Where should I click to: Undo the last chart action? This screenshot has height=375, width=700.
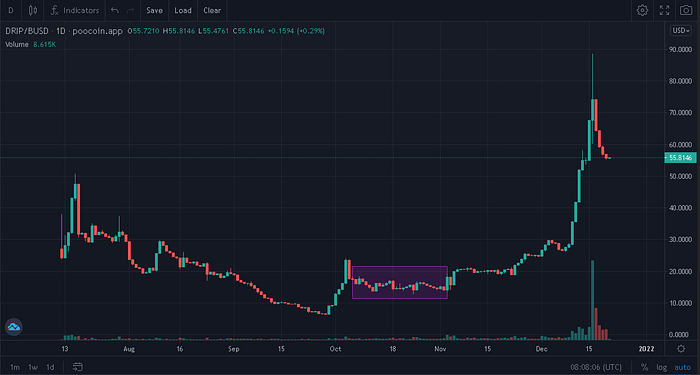coord(115,10)
